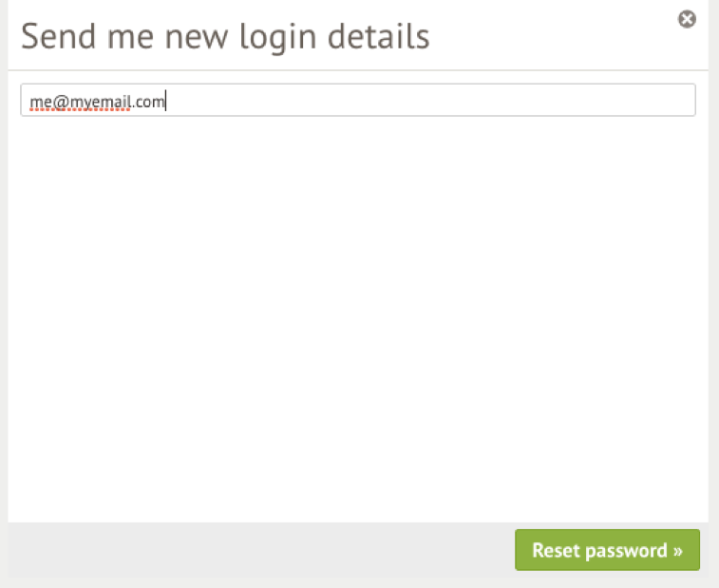Click the word 'Send' in the dialog title

[58, 36]
